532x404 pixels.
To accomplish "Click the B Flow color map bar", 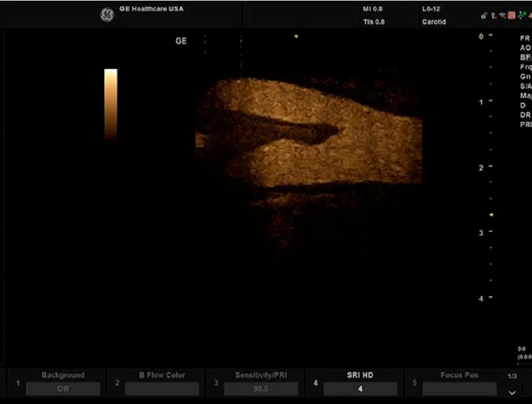I will click(111, 105).
